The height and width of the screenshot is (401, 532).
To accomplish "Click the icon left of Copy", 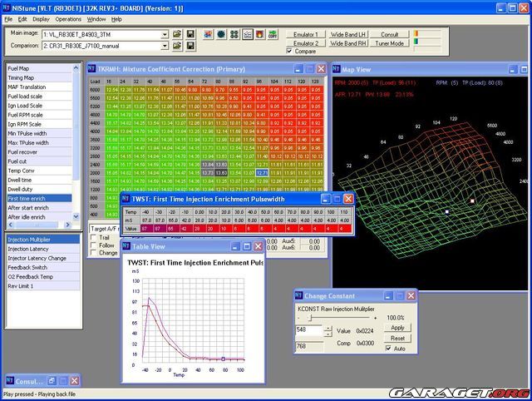I will pyautogui.click(x=260, y=34).
